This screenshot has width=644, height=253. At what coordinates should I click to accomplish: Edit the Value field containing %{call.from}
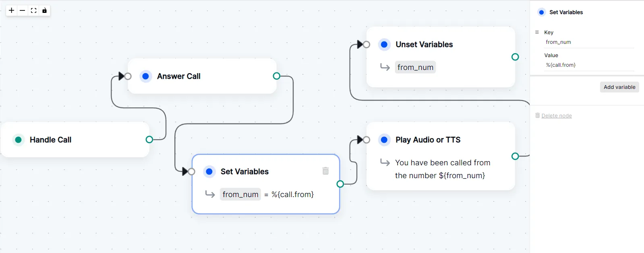point(589,65)
